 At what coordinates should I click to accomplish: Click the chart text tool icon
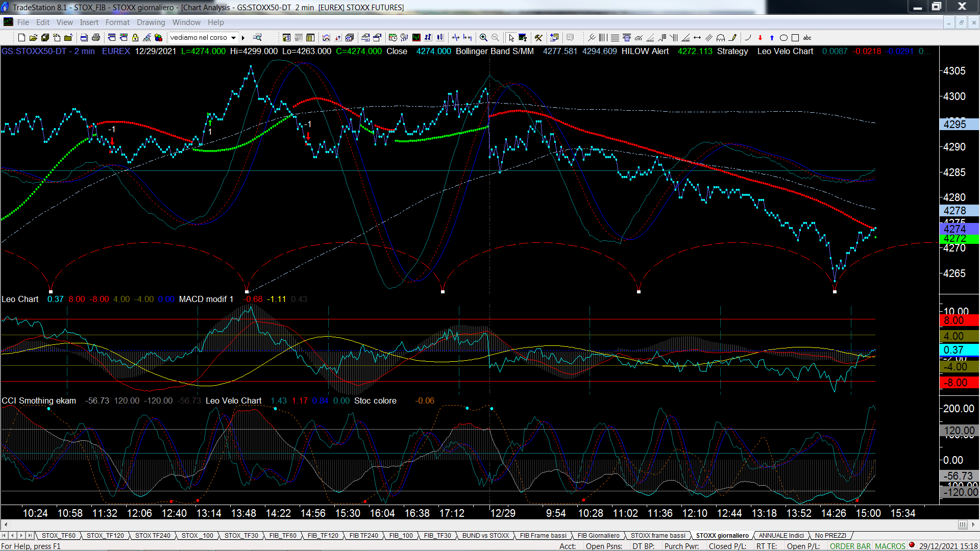523,38
